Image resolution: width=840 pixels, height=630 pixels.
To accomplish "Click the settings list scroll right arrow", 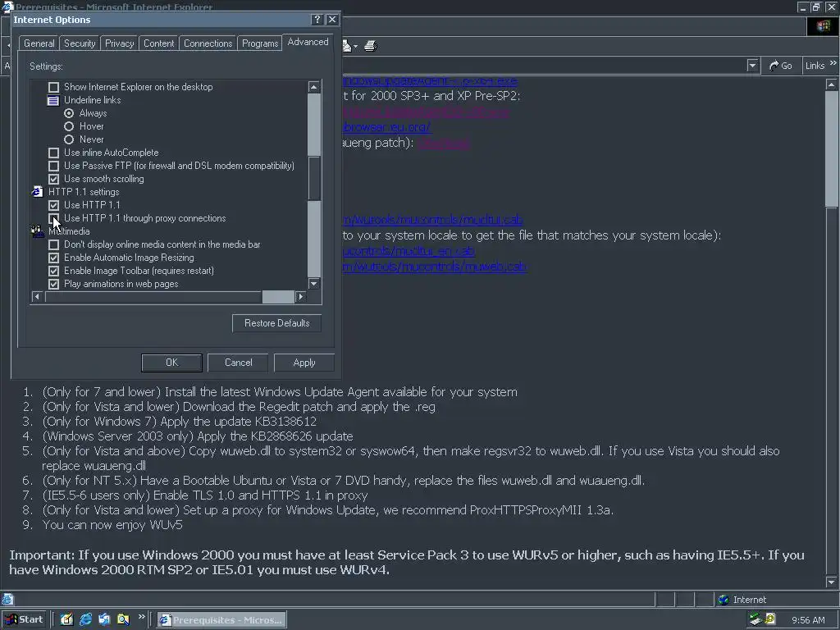I will (x=300, y=297).
